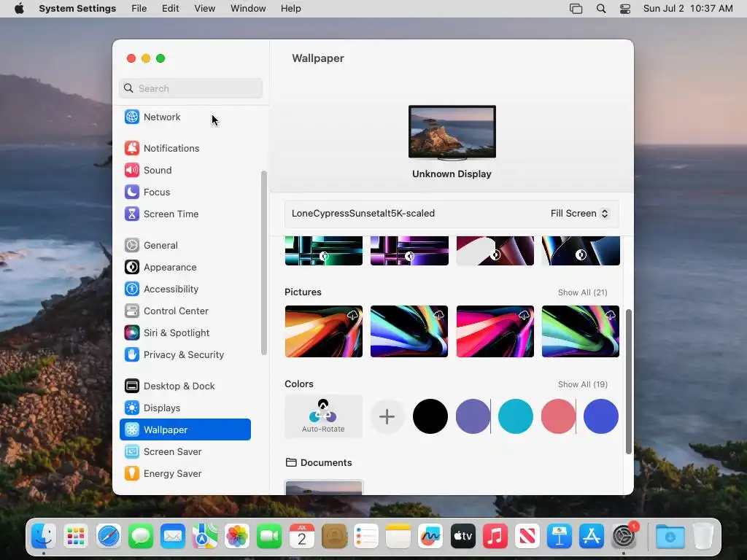Open Keynote from the Dock
The width and height of the screenshot is (747, 560).
point(560,536)
